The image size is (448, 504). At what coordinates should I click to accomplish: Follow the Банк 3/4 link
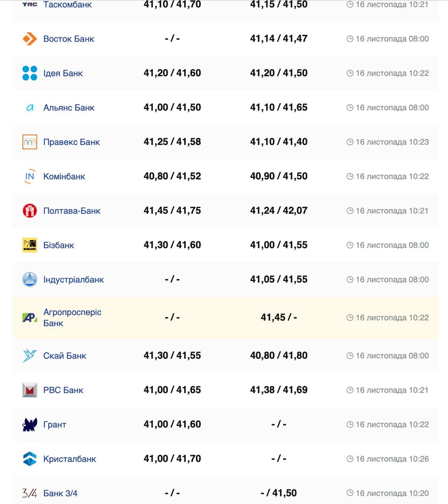coord(60,493)
